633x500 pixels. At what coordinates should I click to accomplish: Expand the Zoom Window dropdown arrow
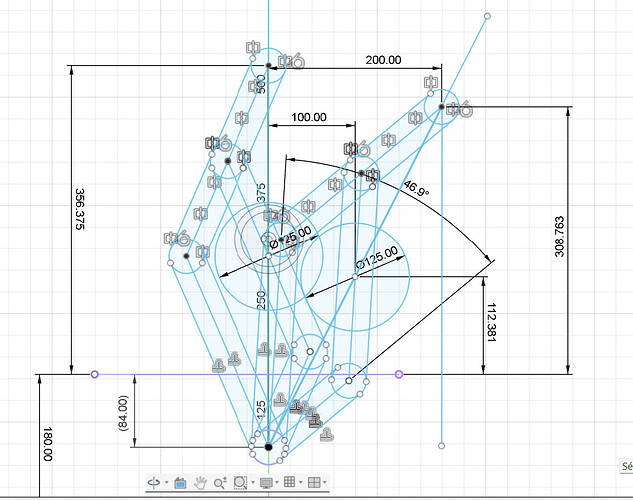(253, 482)
